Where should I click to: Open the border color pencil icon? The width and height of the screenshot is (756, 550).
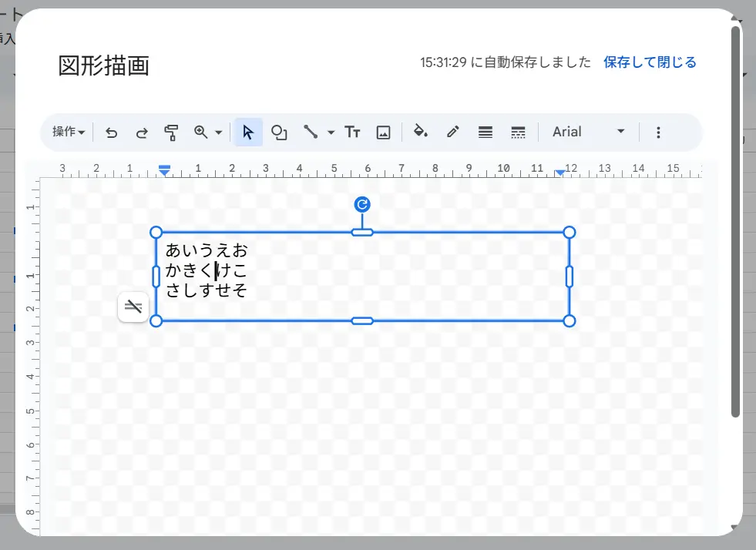tap(453, 132)
